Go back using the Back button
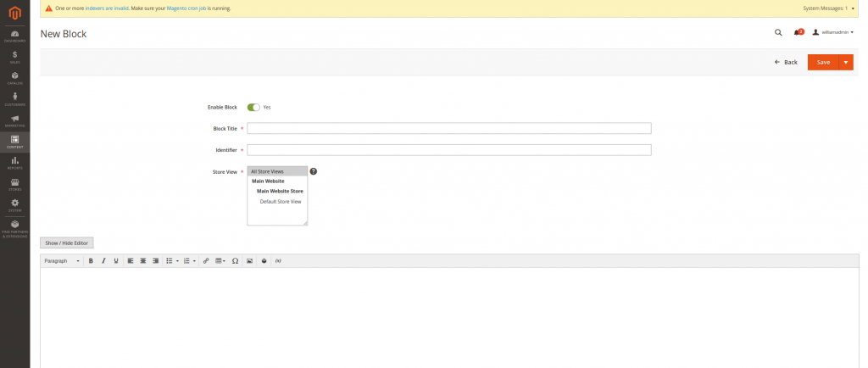This screenshot has height=368, width=868. [786, 62]
